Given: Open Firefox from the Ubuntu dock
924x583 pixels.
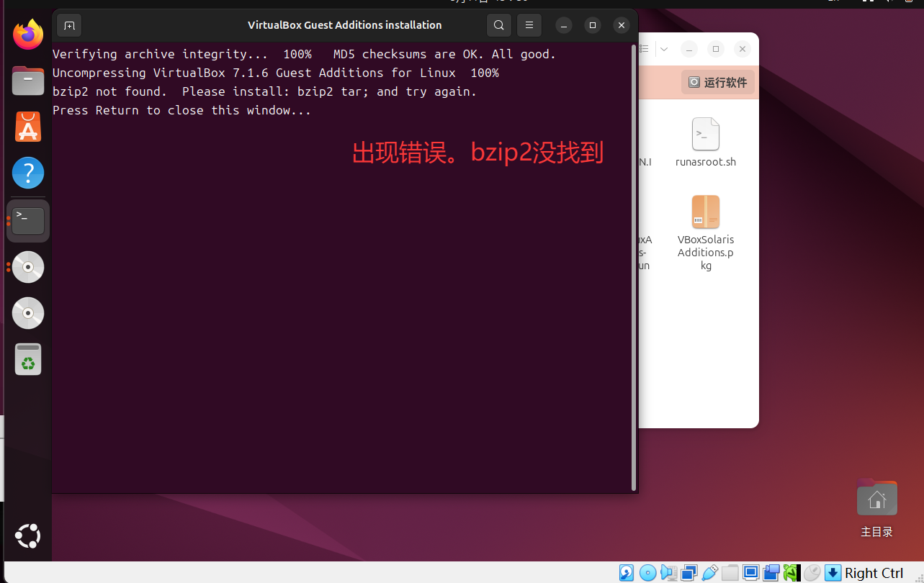Looking at the screenshot, I should point(28,35).
